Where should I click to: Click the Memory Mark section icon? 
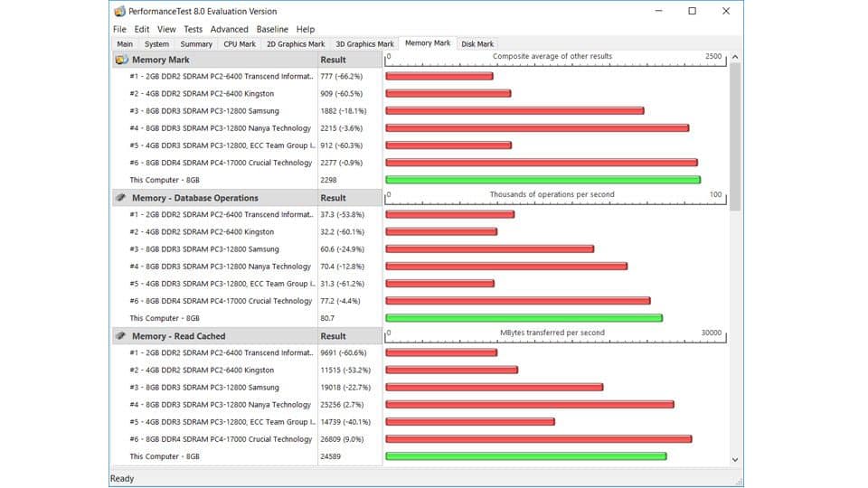pyautogui.click(x=121, y=60)
